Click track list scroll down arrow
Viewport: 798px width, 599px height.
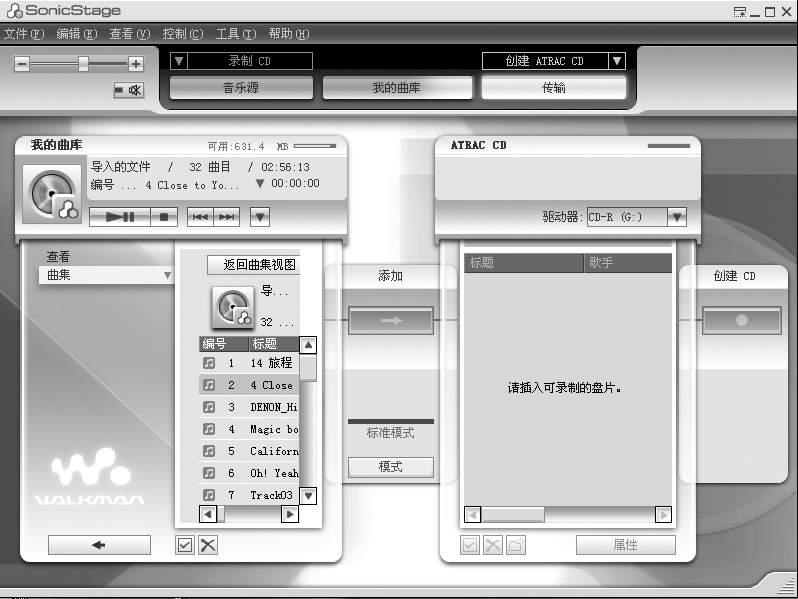308,495
